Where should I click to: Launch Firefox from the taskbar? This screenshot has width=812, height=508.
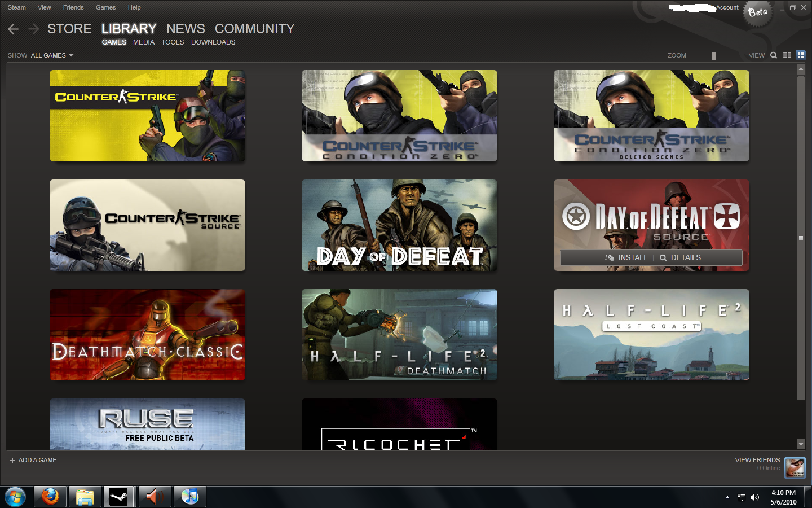50,497
